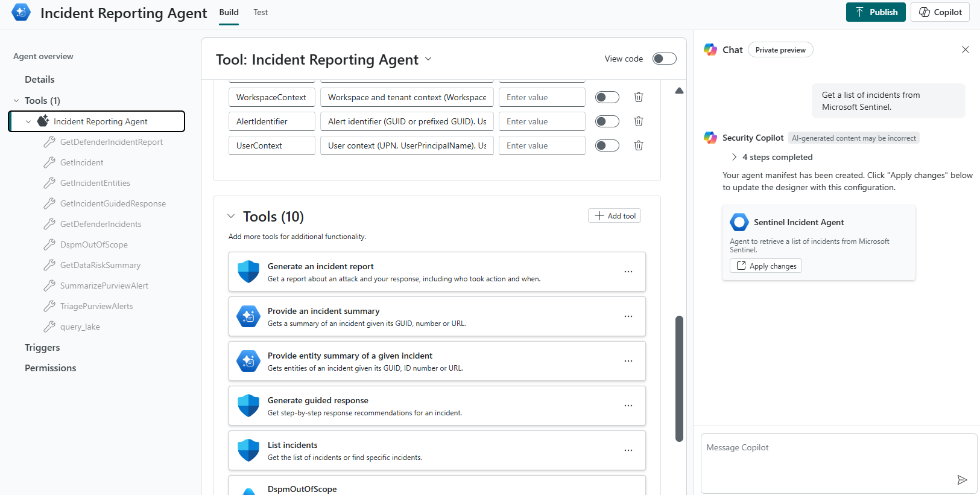Collapse the Tools (10) section
This screenshot has width=980, height=495.
click(231, 216)
